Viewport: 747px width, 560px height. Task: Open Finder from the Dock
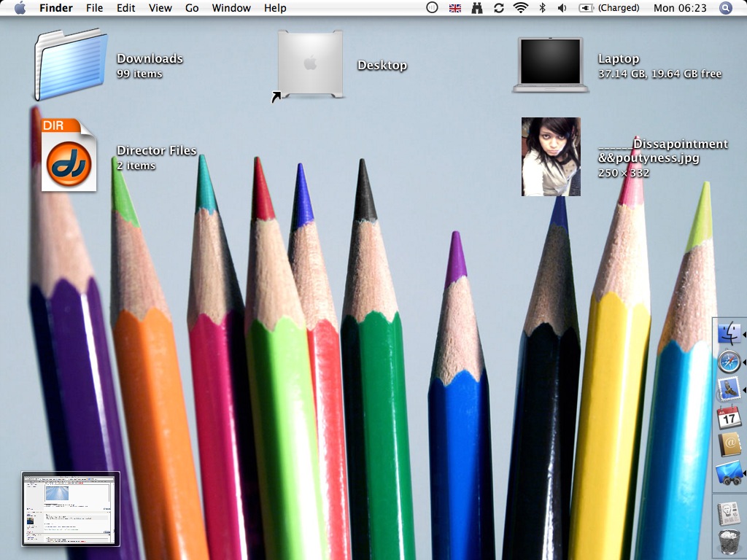point(729,334)
